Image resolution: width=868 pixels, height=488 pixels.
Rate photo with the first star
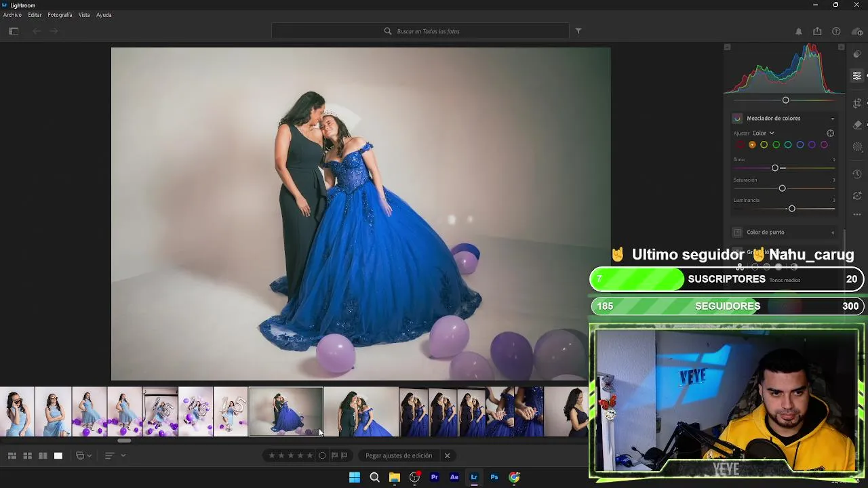[x=272, y=456]
